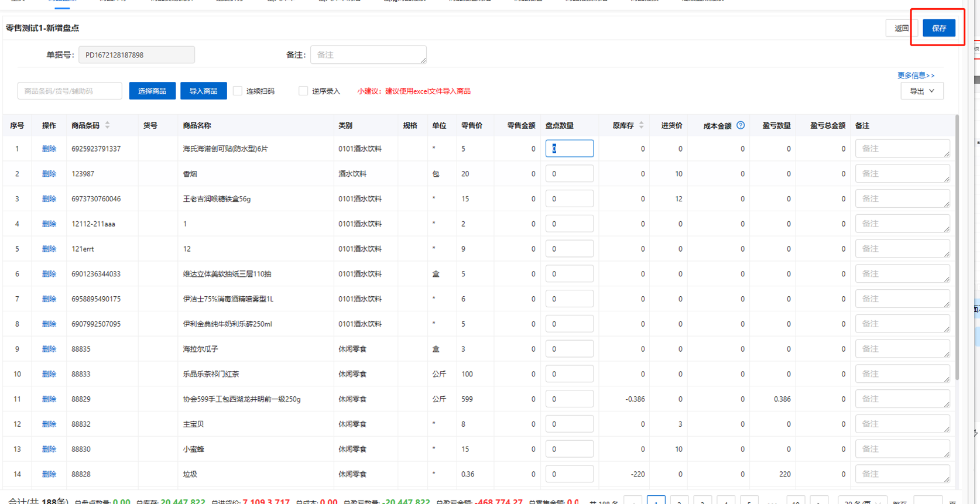This screenshot has height=504, width=980.
Task: Edit 盘点数量 for 海拉尔瓜子
Action: pyautogui.click(x=570, y=349)
